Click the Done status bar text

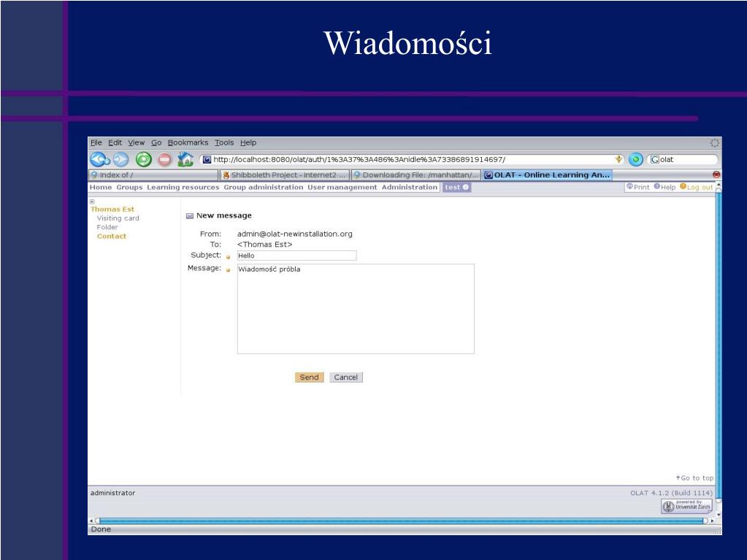(101, 529)
